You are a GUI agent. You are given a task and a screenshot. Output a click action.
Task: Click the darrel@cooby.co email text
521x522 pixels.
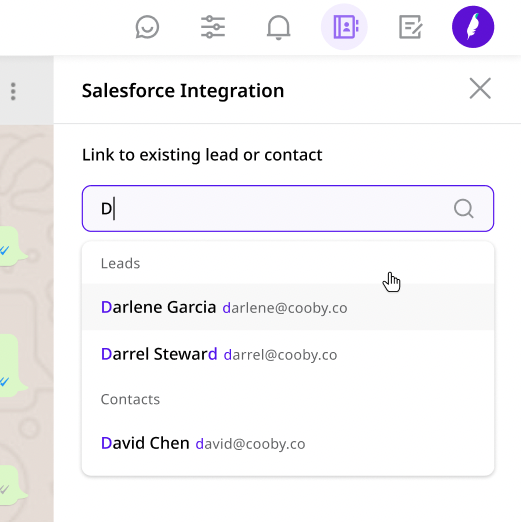280,355
